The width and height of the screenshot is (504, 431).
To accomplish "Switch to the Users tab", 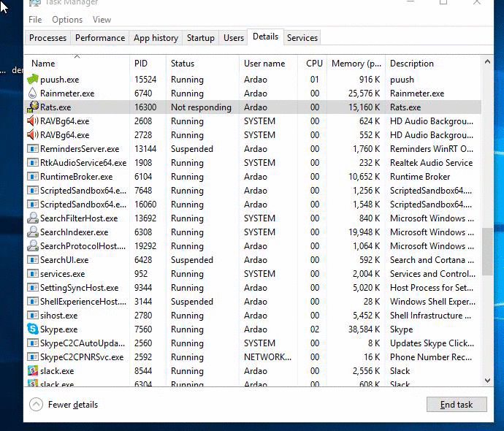I will tap(234, 37).
